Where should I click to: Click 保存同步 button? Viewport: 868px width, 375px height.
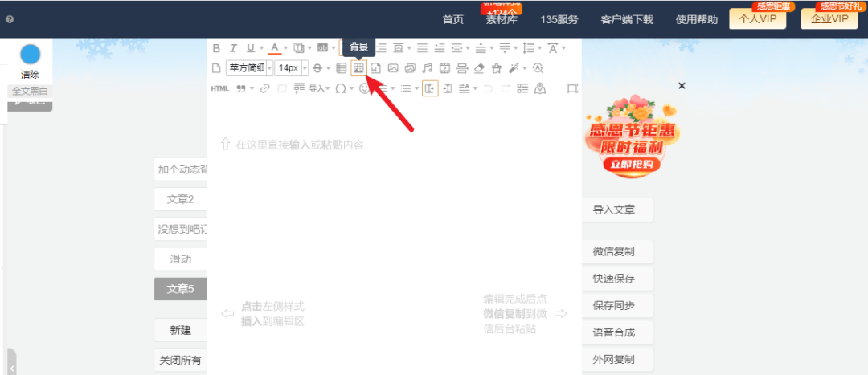tap(618, 306)
